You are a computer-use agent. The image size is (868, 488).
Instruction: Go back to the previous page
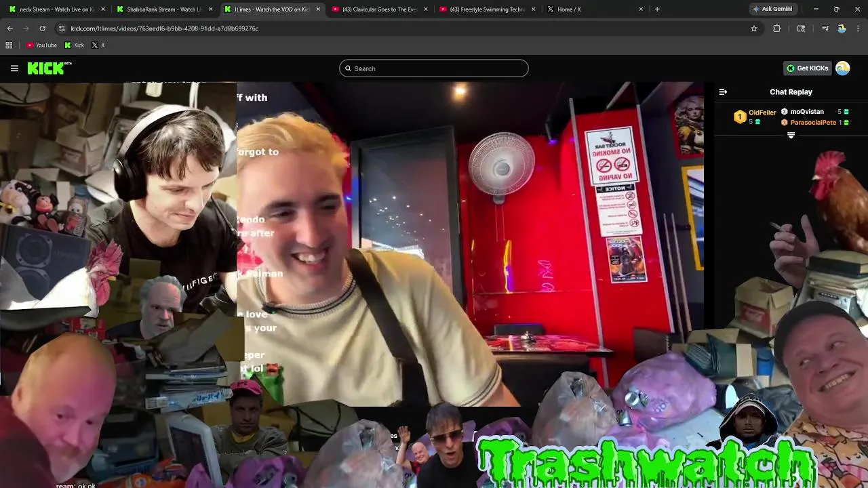10,28
